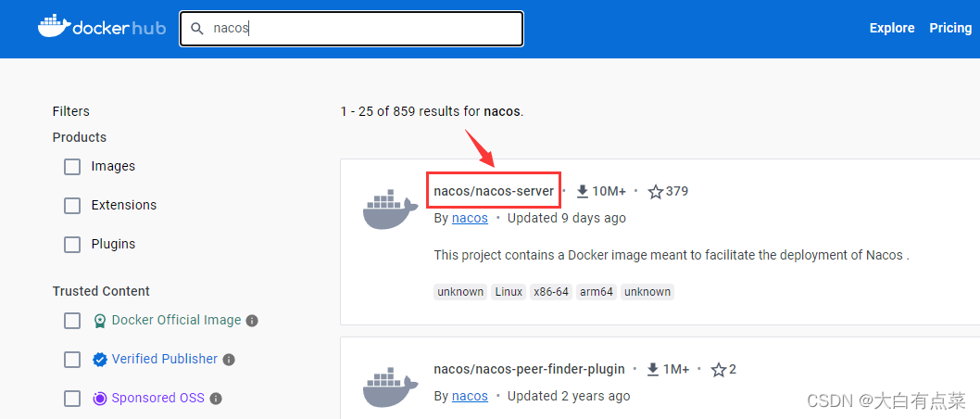Click the first unknown tag before Linux
Screen dimensions: 980x419
pos(460,292)
